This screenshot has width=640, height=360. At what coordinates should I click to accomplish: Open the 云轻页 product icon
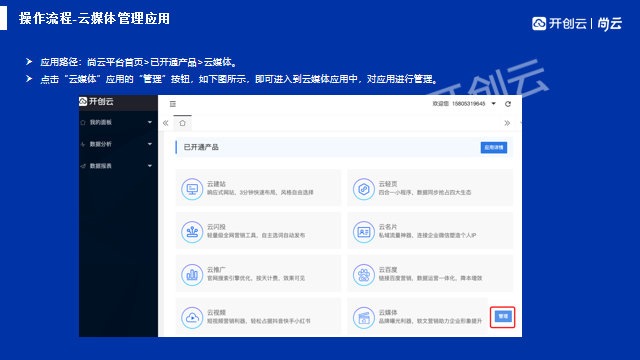pos(364,189)
